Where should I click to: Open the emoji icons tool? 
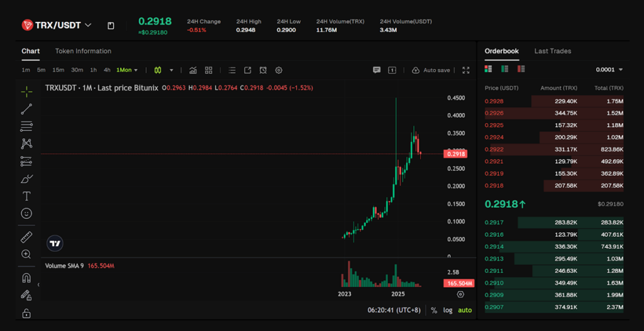26,214
